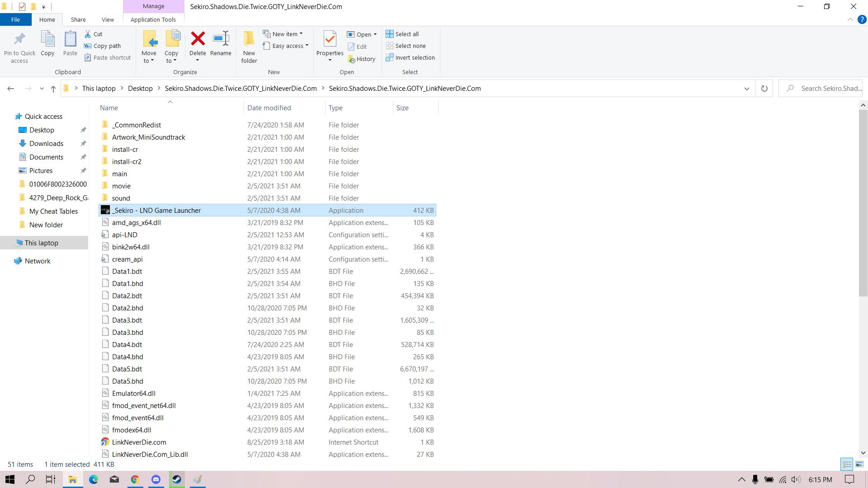Screen dimensions: 868x488
Task: Click the Copy ribbon icon
Action: [x=47, y=40]
